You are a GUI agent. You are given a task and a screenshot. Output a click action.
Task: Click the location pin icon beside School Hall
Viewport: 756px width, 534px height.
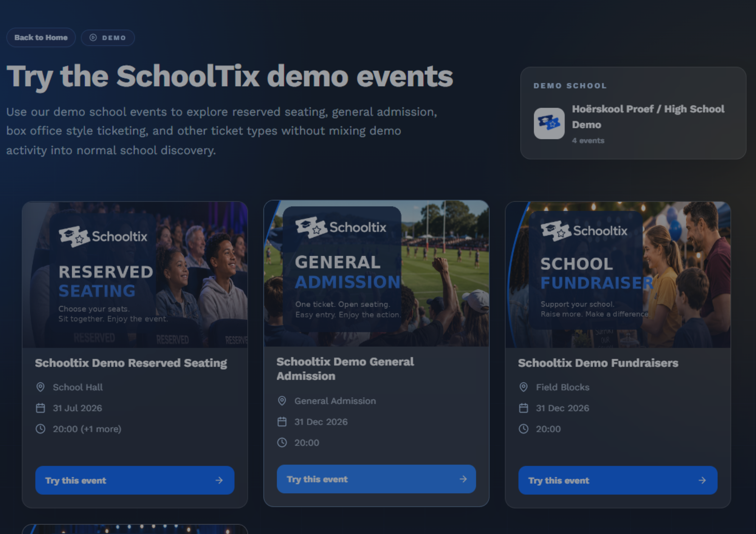[40, 387]
